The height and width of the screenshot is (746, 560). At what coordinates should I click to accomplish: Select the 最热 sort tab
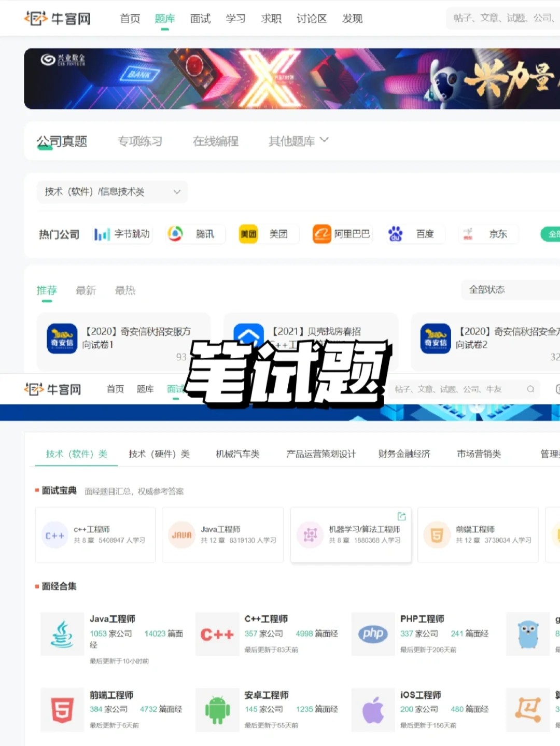[x=125, y=290]
